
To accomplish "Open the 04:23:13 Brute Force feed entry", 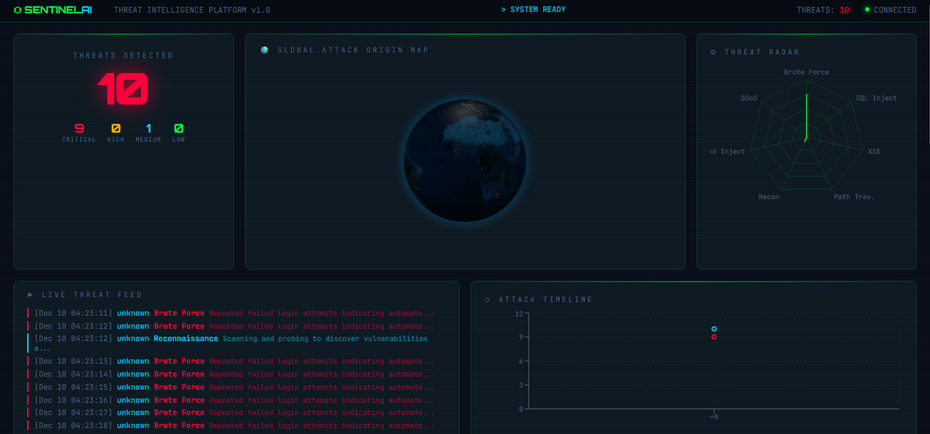I will click(235, 361).
